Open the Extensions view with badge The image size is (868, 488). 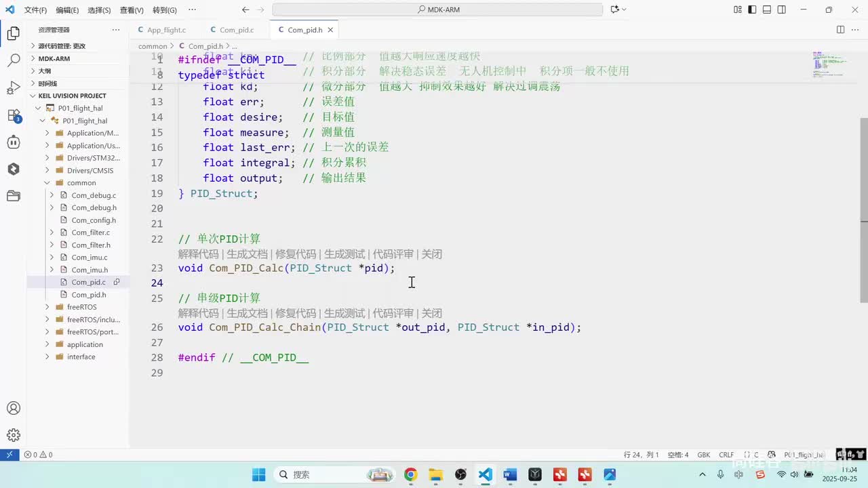(13, 115)
